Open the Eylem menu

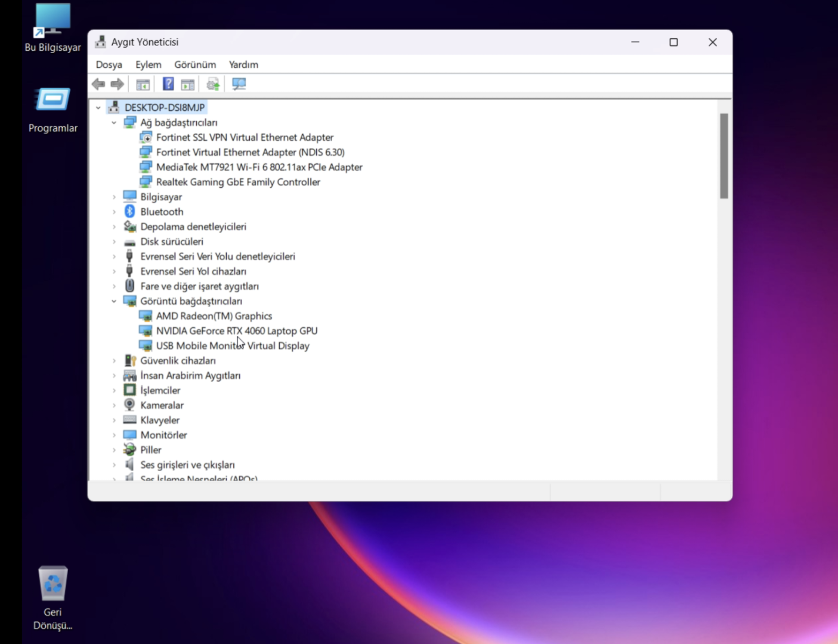coord(149,64)
